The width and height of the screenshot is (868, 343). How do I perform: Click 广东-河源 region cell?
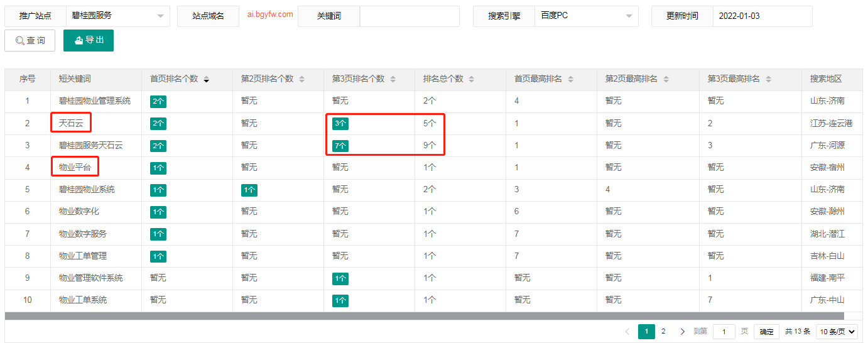click(827, 145)
